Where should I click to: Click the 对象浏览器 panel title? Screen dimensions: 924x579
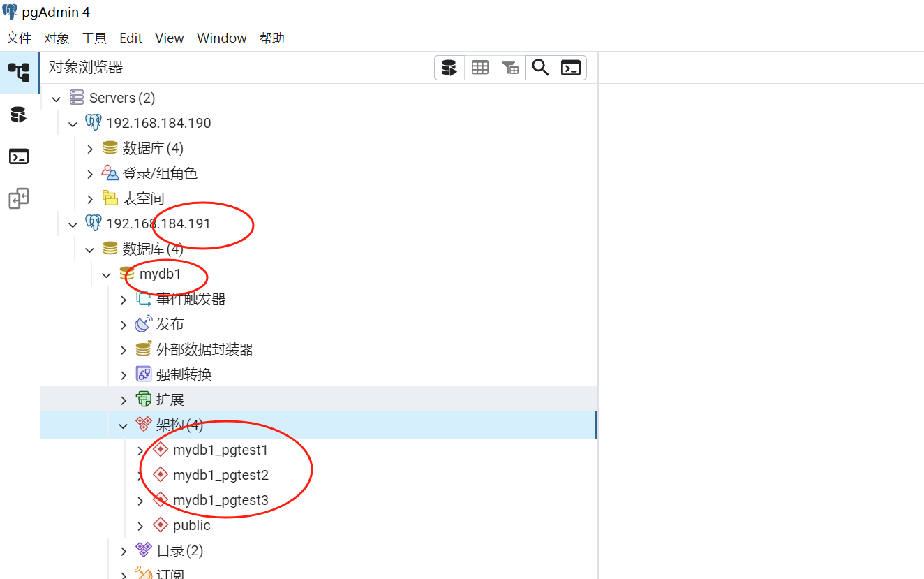click(86, 67)
